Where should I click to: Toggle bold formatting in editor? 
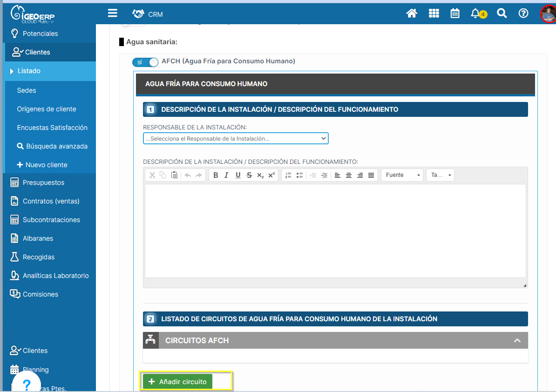(x=216, y=175)
